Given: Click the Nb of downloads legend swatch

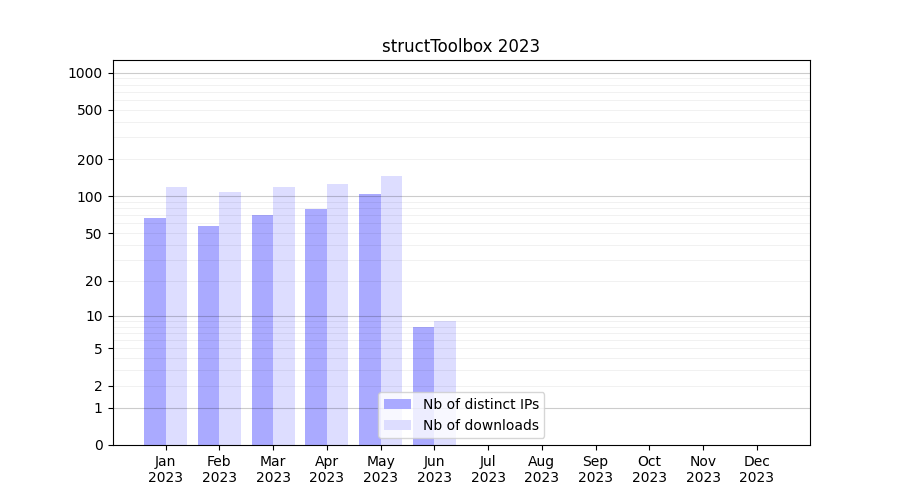Looking at the screenshot, I should point(397,425).
